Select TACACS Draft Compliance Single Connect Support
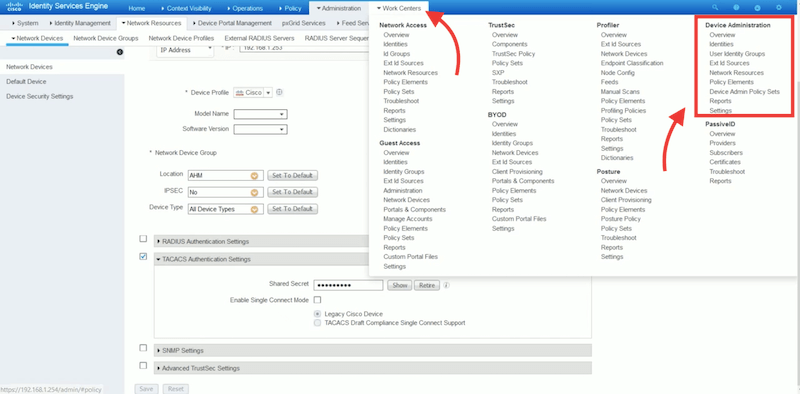 pos(317,323)
